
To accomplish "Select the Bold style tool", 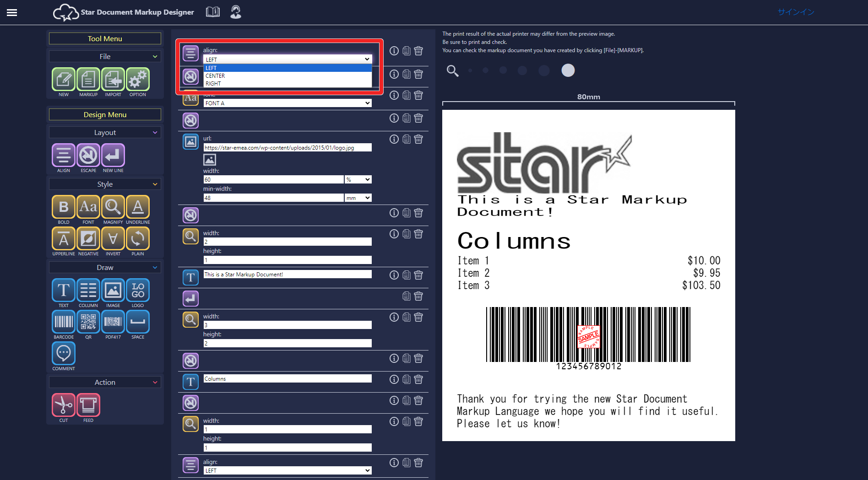I will pyautogui.click(x=64, y=207).
